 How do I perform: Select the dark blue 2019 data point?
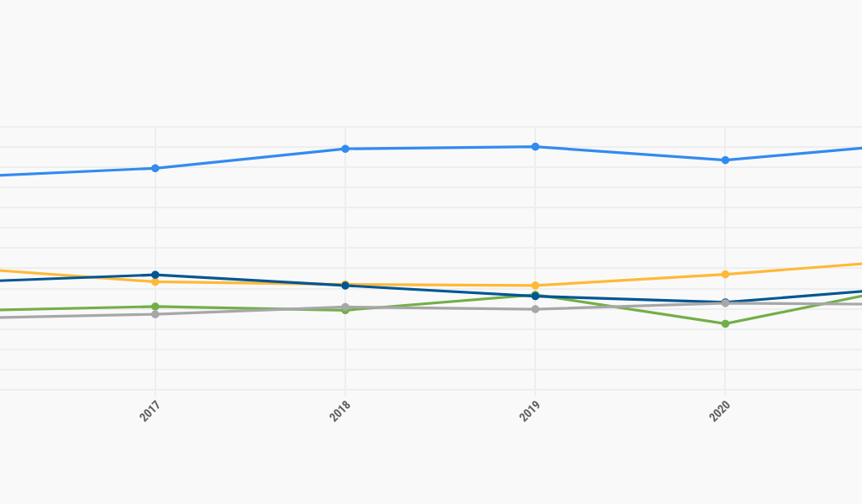(535, 297)
